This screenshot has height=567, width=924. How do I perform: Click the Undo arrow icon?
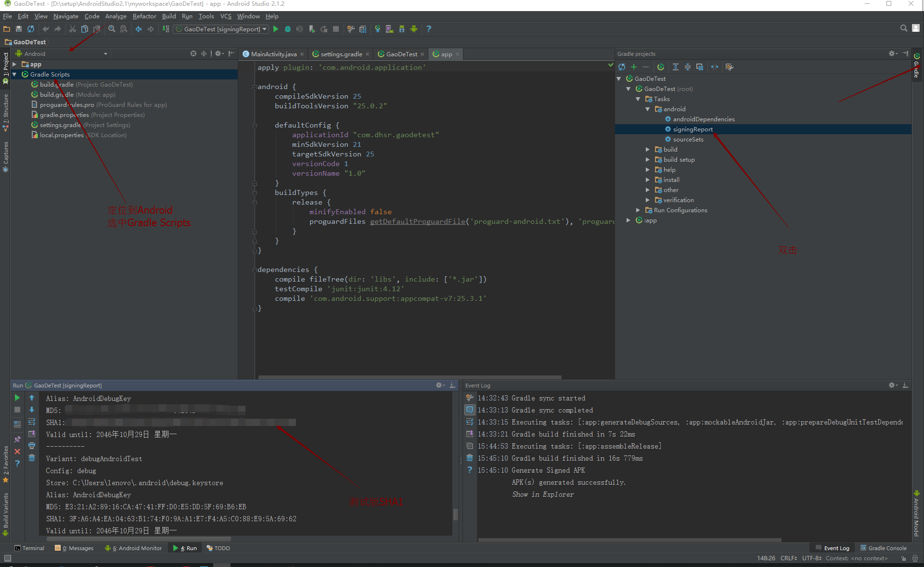coord(46,29)
